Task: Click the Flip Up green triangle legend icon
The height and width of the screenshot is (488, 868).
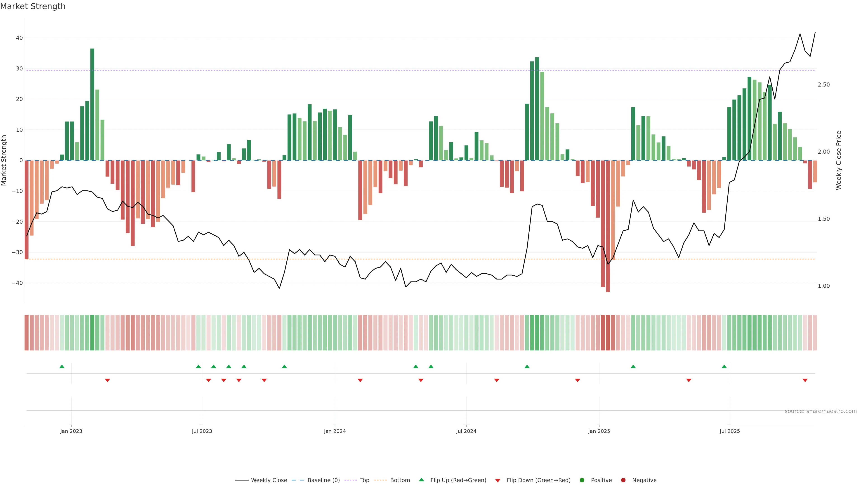Action: pyautogui.click(x=421, y=480)
